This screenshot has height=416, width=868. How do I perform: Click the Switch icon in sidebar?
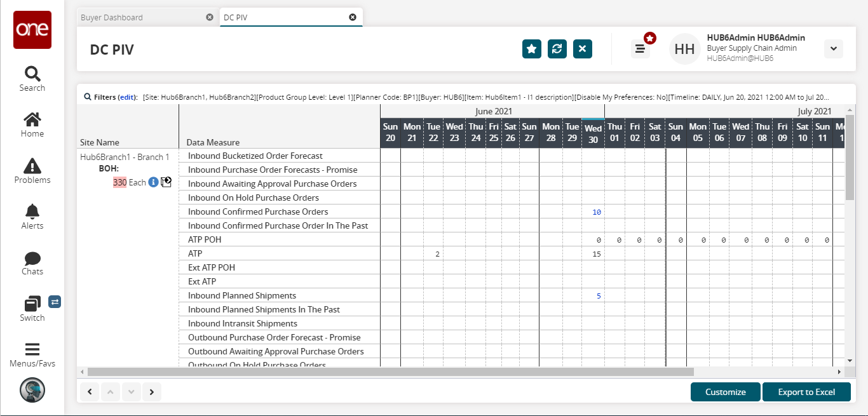[x=32, y=309]
